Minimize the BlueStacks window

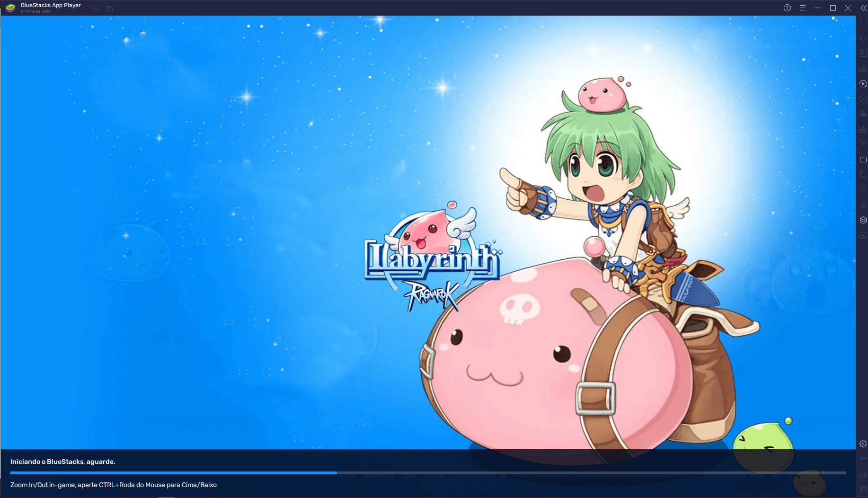tap(818, 8)
